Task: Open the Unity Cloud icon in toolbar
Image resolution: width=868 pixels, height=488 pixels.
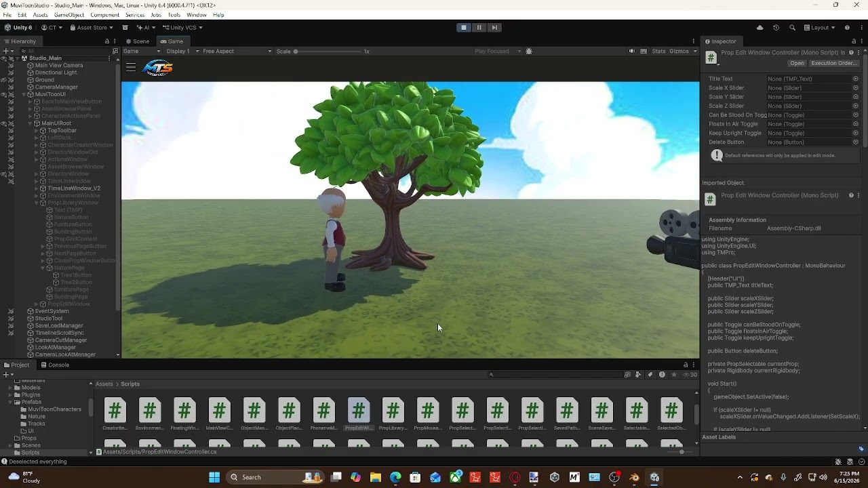Action: [x=759, y=28]
